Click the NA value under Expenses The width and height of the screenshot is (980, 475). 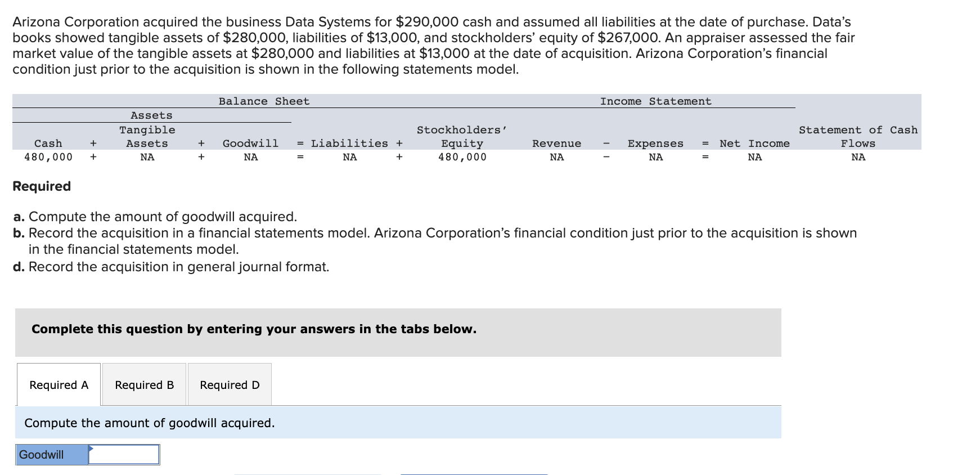pyautogui.click(x=655, y=157)
